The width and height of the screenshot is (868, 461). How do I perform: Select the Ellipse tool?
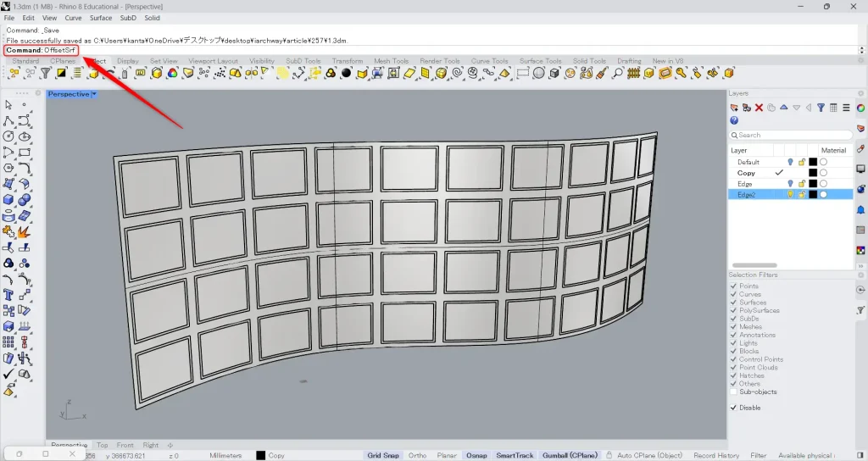tap(25, 136)
